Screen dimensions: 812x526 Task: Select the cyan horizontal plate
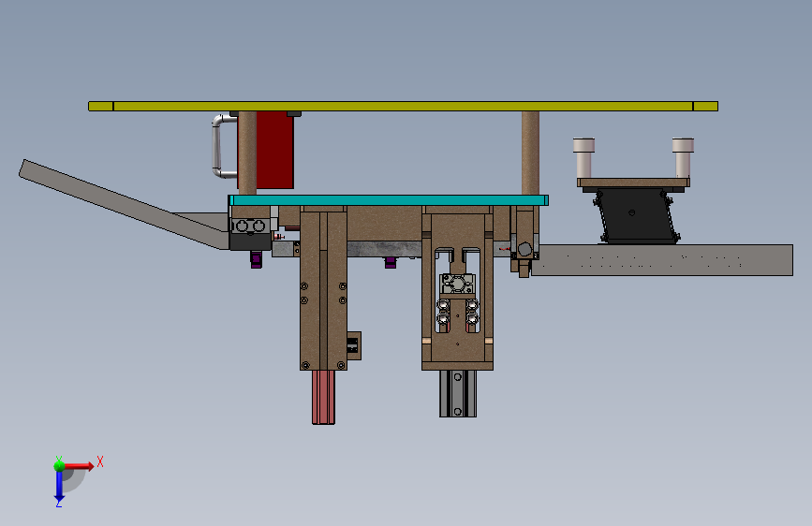pyautogui.click(x=388, y=200)
